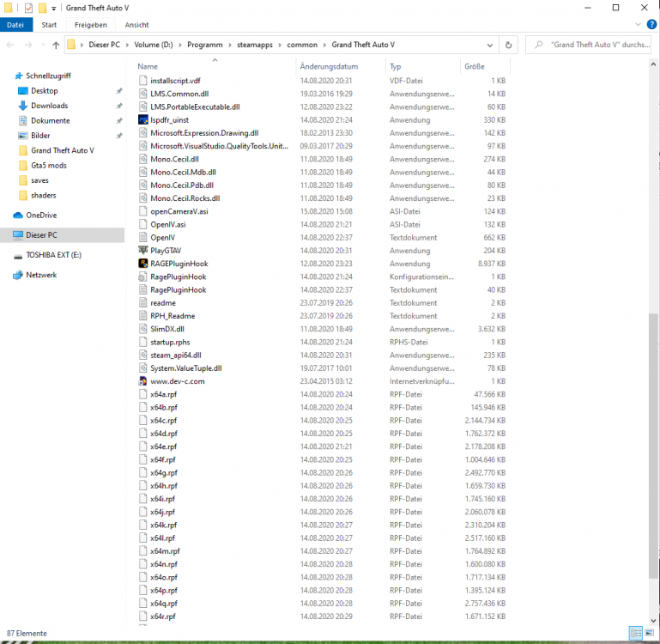Open the Freigeben ribbon tab

click(90, 25)
